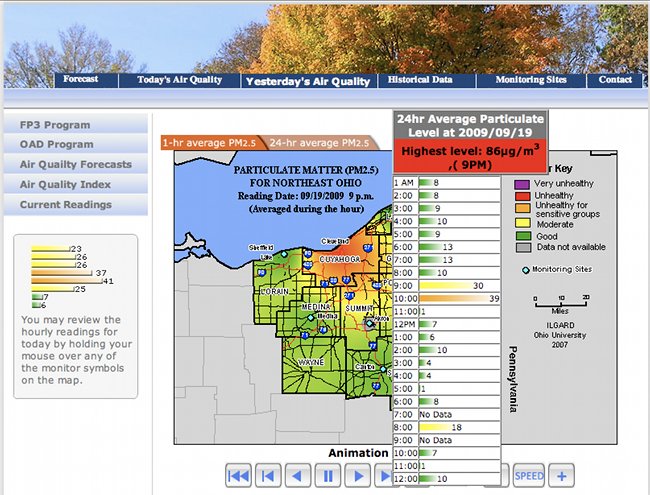The height and width of the screenshot is (495, 650).
Task: Click the sidebar bar labeled 37
Action: point(62,273)
